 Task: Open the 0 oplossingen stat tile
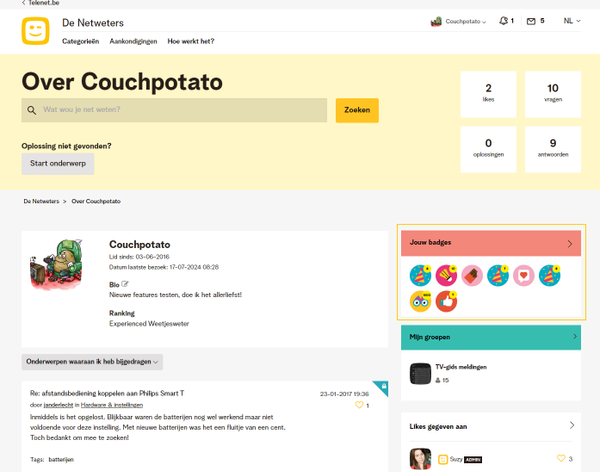pos(488,149)
